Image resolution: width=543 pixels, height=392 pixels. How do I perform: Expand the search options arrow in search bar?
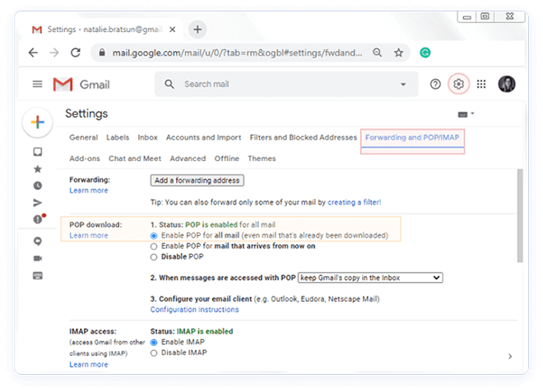[x=403, y=85]
